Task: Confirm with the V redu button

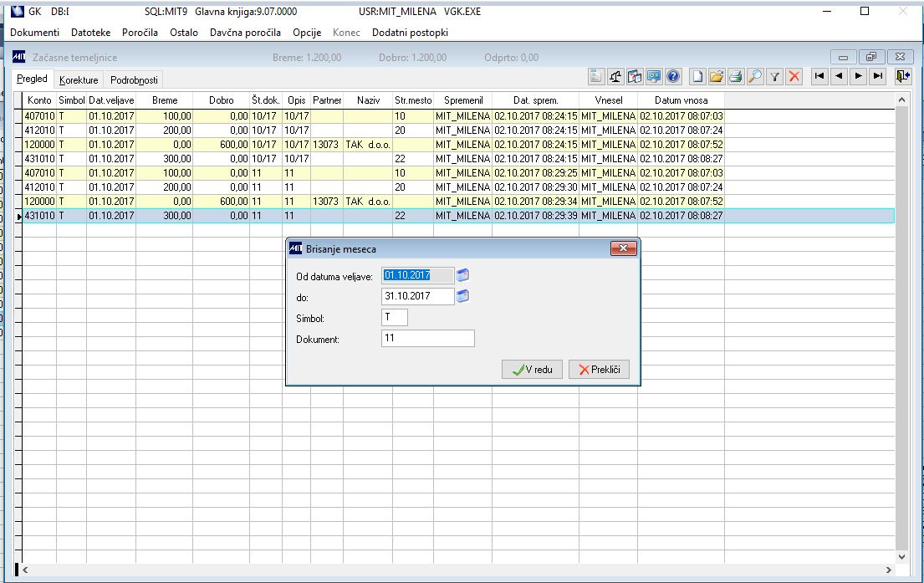Action: (x=532, y=370)
